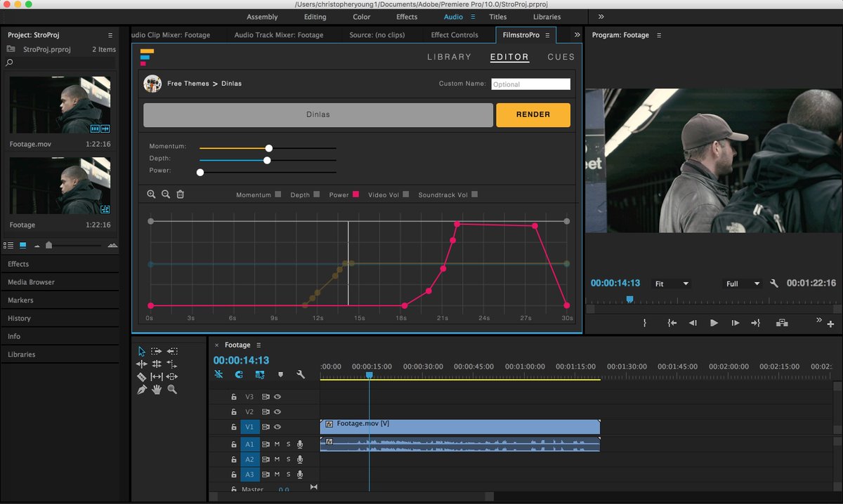This screenshot has width=843, height=504.
Task: Enable voice-over record on A3 track
Action: tap(300, 475)
